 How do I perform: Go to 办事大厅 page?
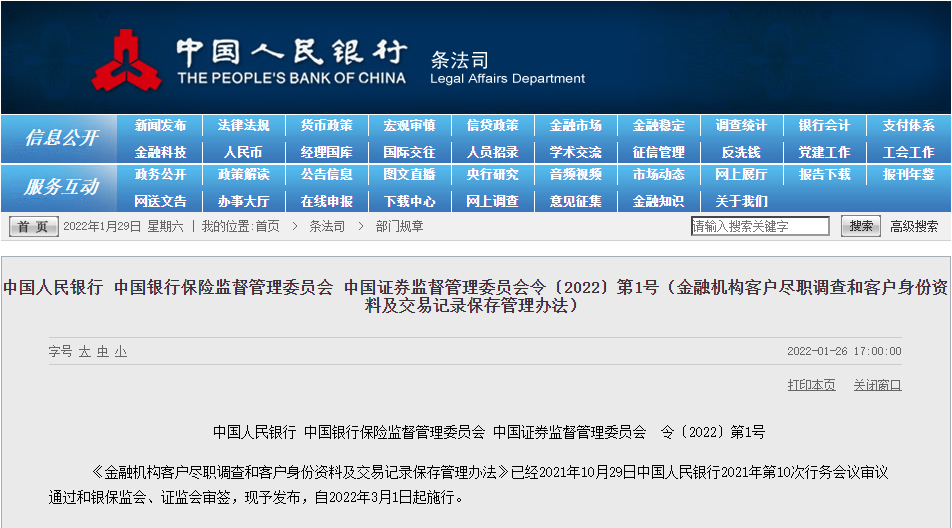tap(243, 201)
